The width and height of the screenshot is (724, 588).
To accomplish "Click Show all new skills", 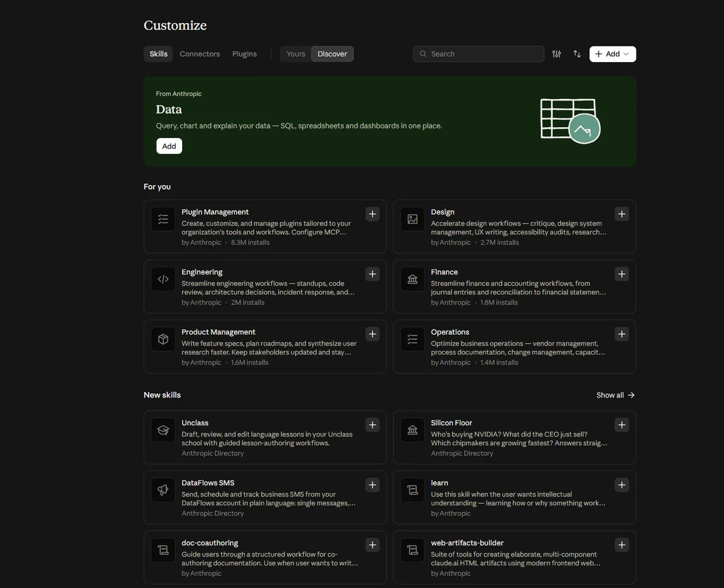I will [615, 395].
